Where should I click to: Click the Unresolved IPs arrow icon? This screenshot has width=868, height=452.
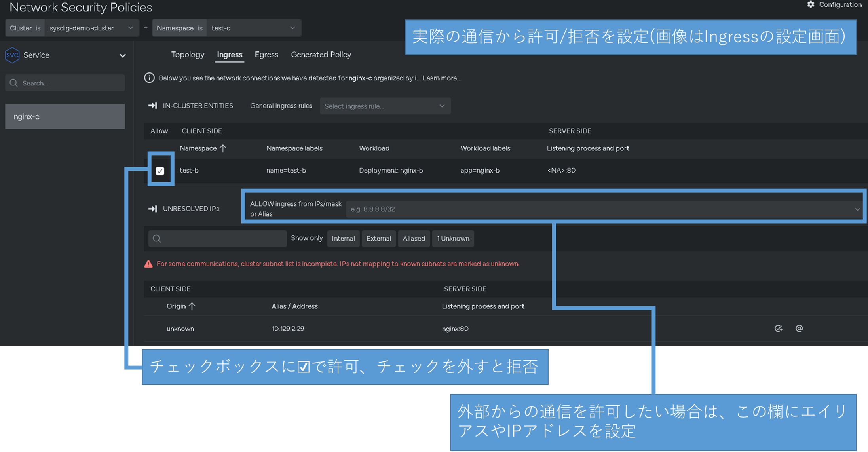[x=152, y=209]
